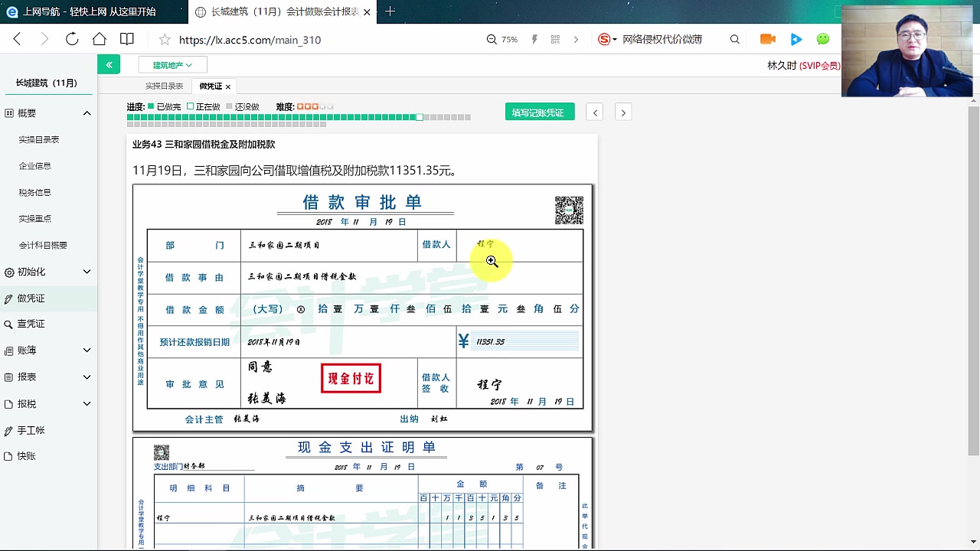Click the search magnifier in the search box
Viewport: 980px width, 551px height.
[735, 40]
